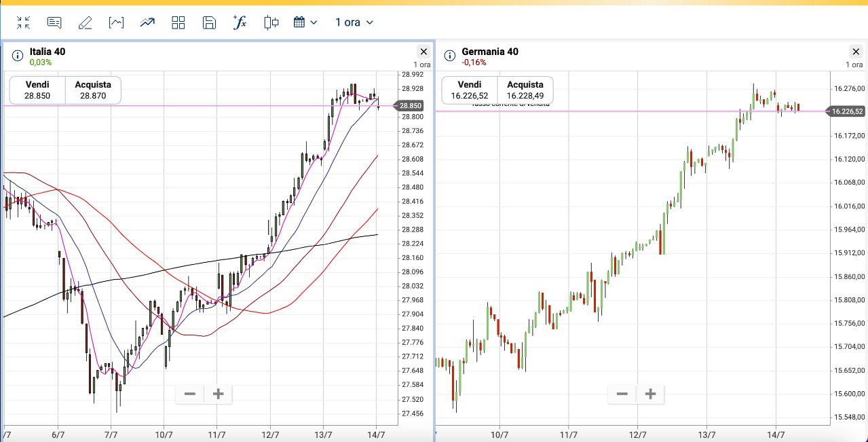Expand the calendar date range dropdown

click(x=305, y=22)
